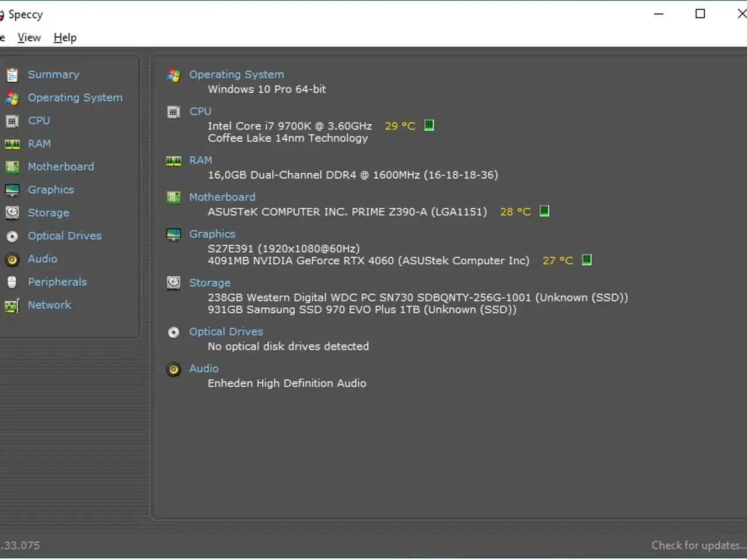Click the Audio heading link in summary
This screenshot has width=747, height=560.
pos(204,369)
